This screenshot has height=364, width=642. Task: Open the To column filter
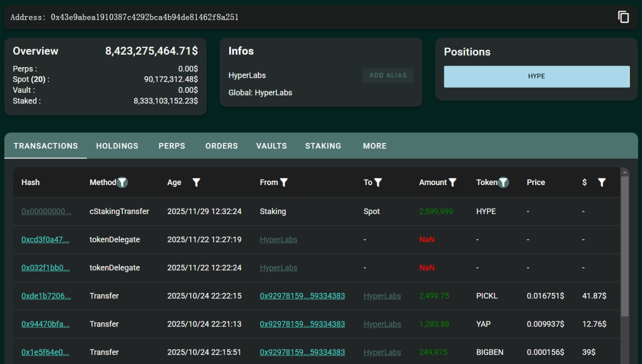[x=379, y=183]
